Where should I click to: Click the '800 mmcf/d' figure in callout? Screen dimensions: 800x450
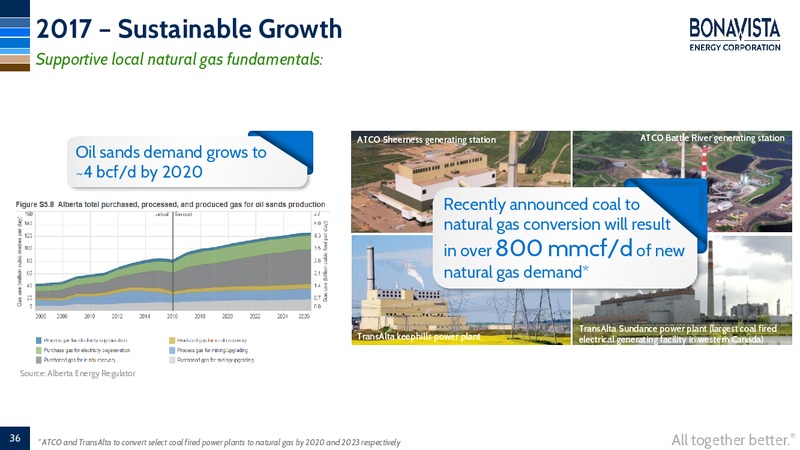[x=564, y=249]
